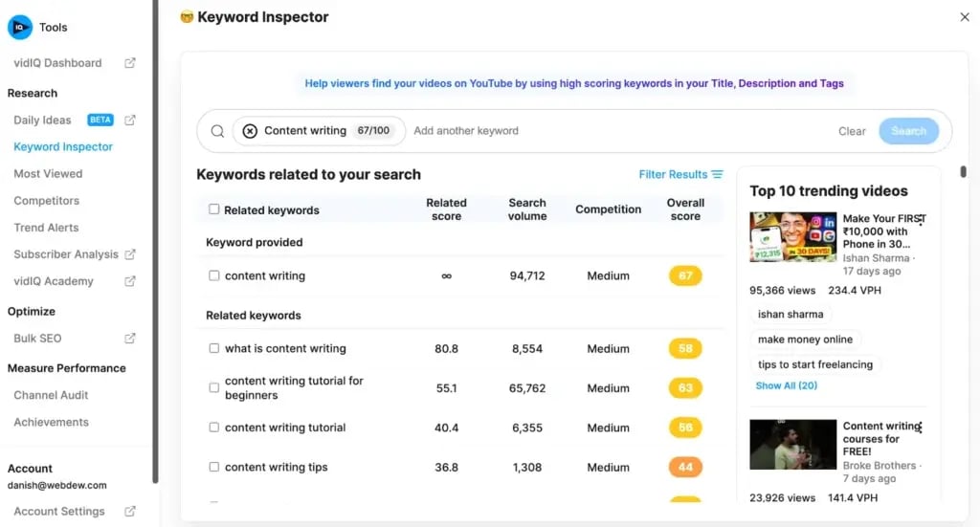Open external link icon beside vidIQ Dashboard
980x527 pixels.
pyautogui.click(x=130, y=63)
